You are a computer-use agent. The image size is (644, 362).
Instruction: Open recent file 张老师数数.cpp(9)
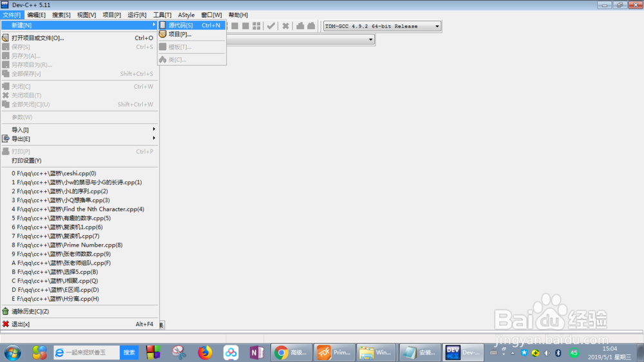pyautogui.click(x=79, y=254)
